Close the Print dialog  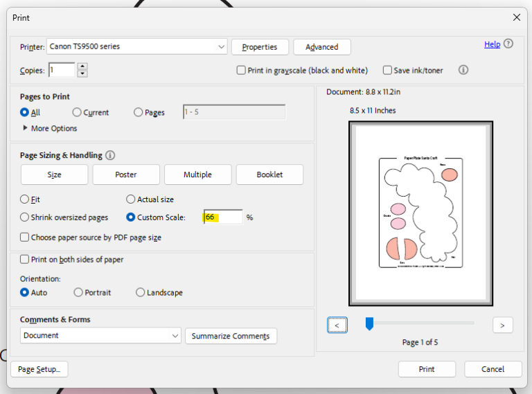[x=516, y=17]
